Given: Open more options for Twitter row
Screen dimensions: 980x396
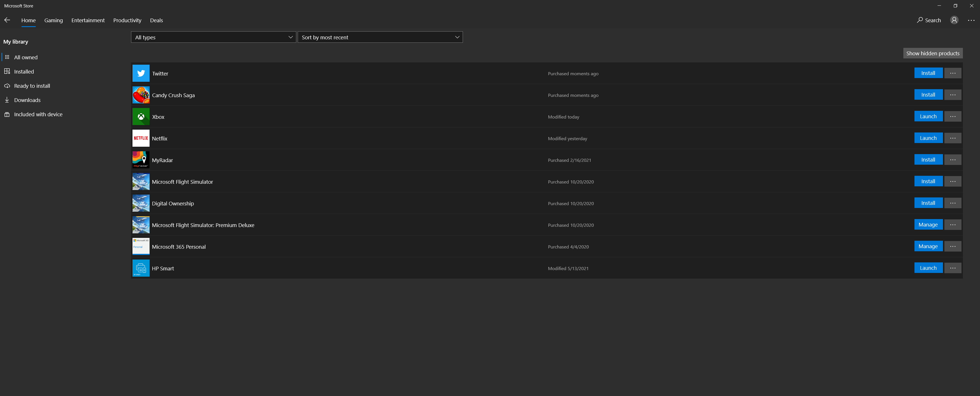Looking at the screenshot, I should (x=953, y=73).
